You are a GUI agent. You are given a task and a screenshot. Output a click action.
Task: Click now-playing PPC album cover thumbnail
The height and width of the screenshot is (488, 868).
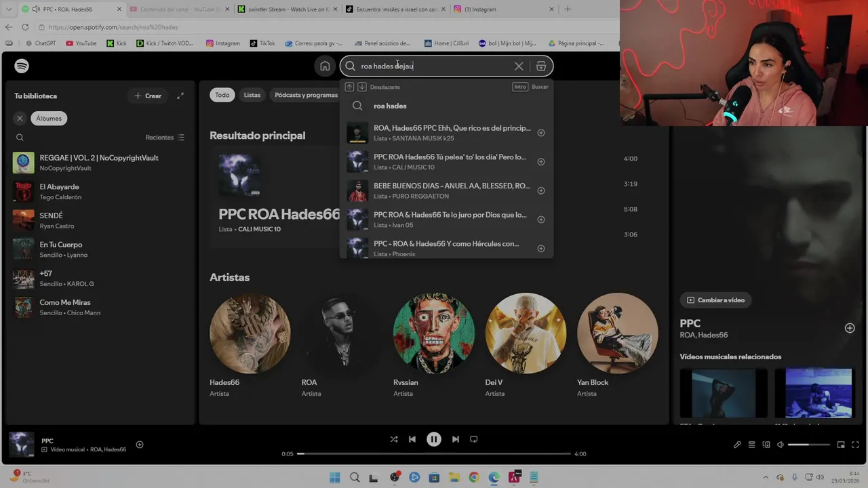point(22,445)
